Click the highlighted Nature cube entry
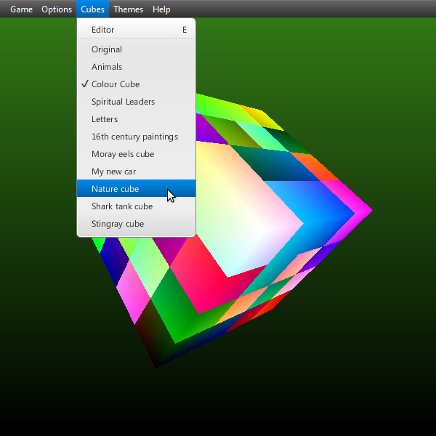This screenshot has width=436, height=436. tap(136, 189)
